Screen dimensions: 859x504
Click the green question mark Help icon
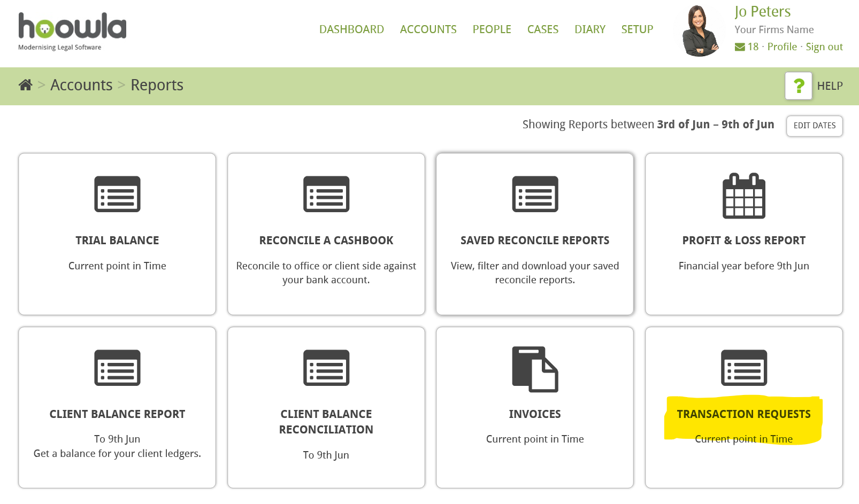(x=799, y=86)
